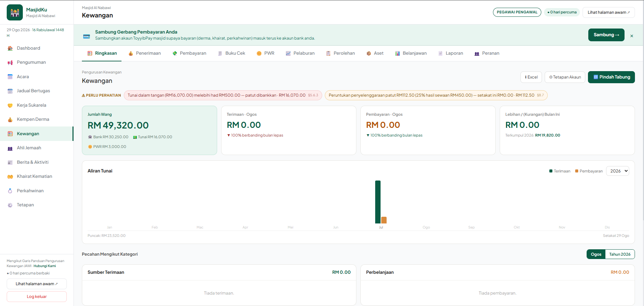Click the Log keluar button
The image size is (644, 306).
pyautogui.click(x=37, y=297)
